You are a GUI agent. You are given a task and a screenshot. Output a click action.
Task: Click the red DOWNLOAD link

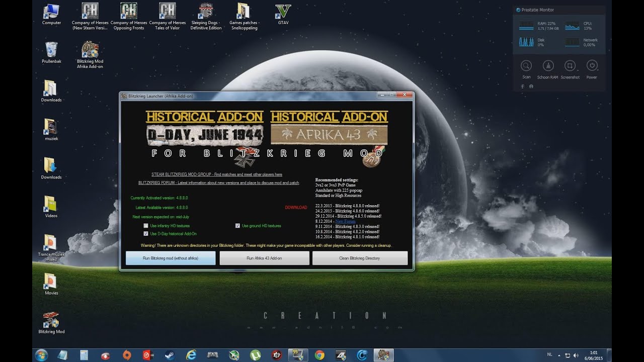tap(296, 207)
